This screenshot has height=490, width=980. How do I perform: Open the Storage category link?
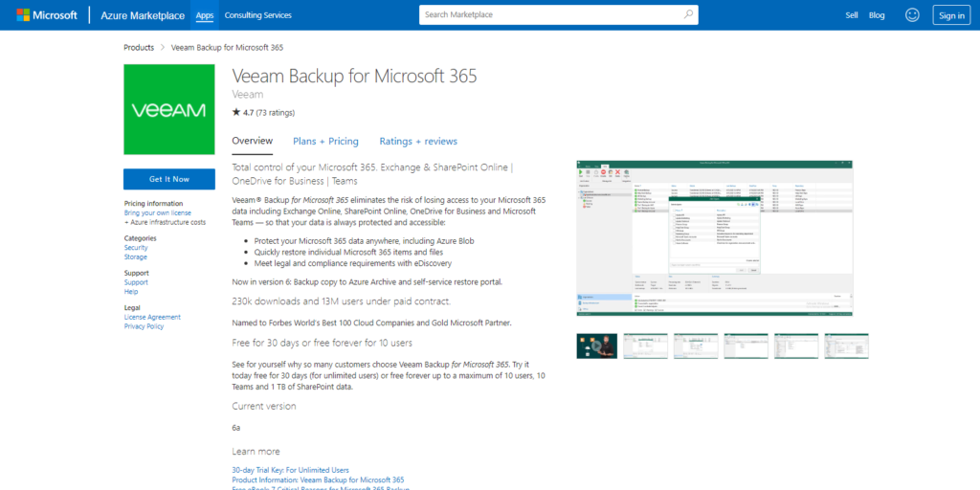coord(136,256)
